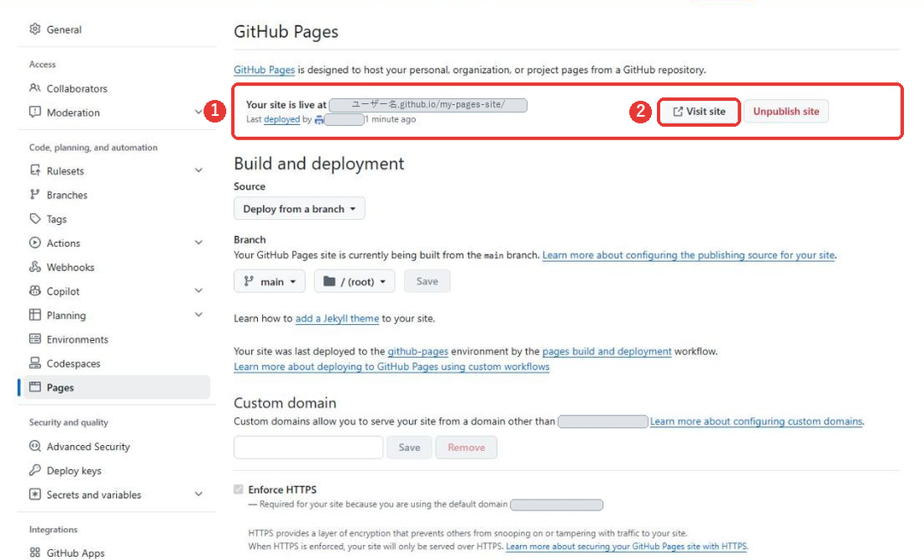The image size is (924, 560).
Task: Open the General settings menu item
Action: click(117, 29)
